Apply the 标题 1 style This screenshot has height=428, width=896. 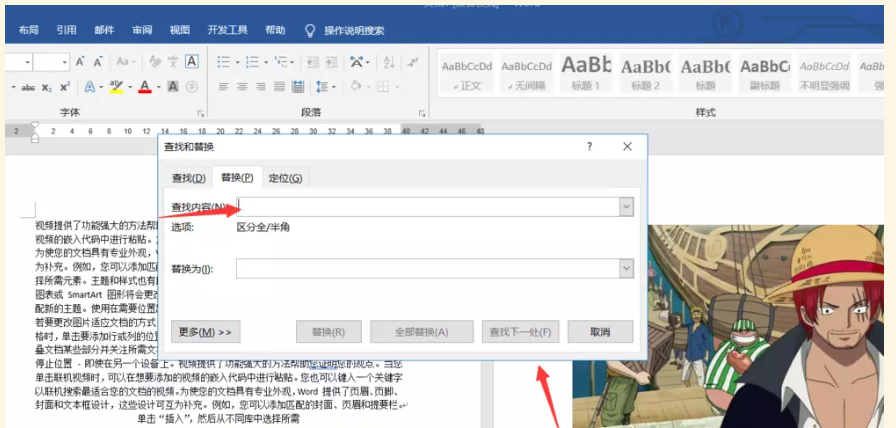tap(585, 73)
